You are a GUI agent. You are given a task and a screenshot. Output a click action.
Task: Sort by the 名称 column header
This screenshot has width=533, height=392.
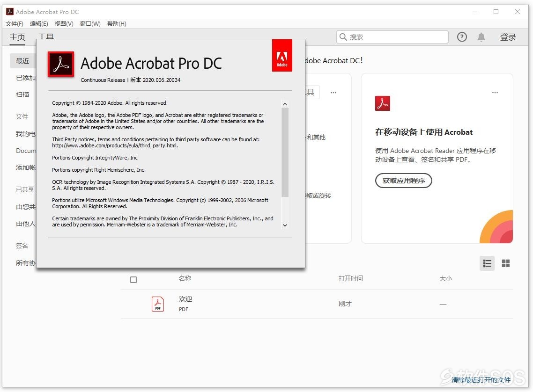185,278
